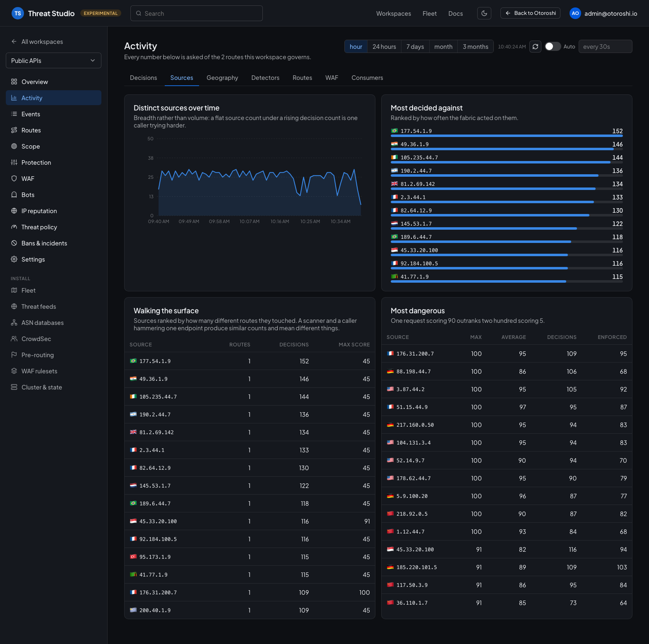649x644 pixels.
Task: Select the 3 months time range
Action: pos(476,46)
